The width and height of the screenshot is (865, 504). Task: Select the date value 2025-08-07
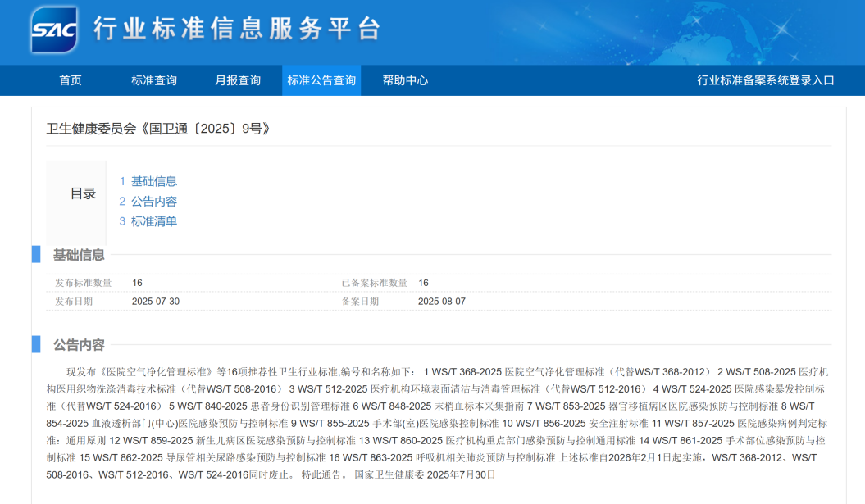point(442,302)
